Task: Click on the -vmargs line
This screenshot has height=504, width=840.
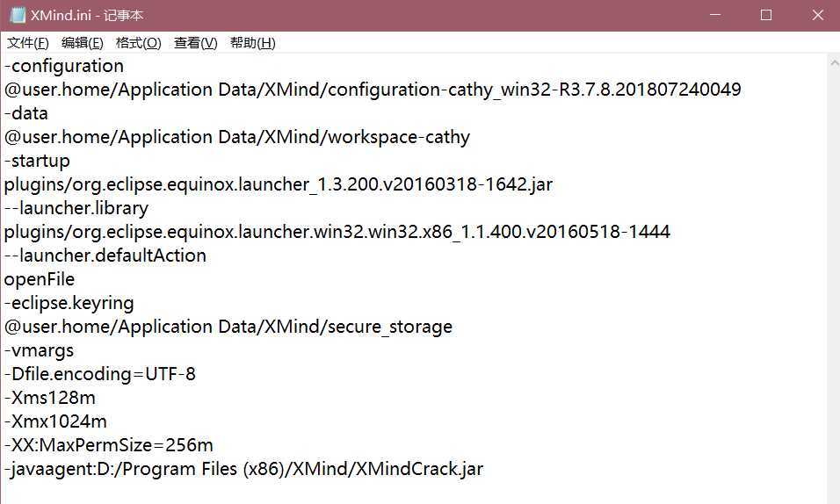Action: tap(40, 350)
